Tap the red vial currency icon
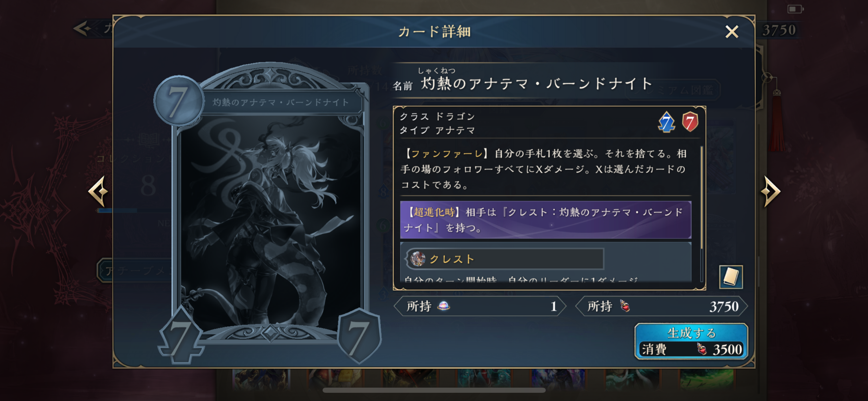 tap(625, 306)
